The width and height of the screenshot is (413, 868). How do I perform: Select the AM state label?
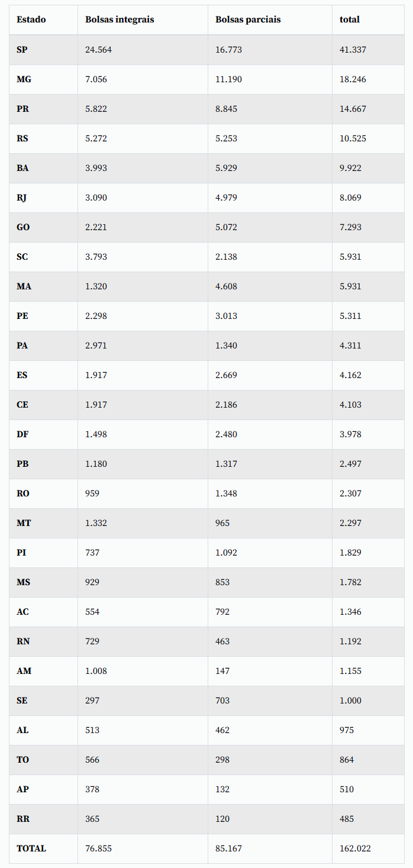[x=24, y=671]
